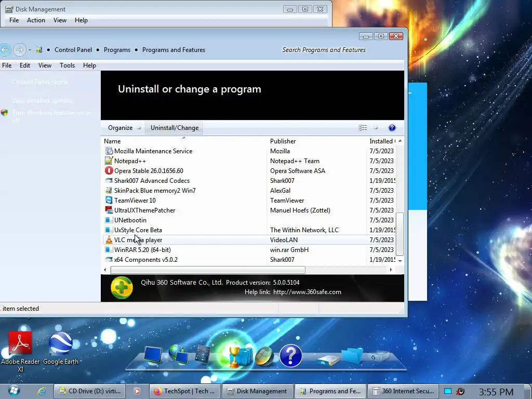Open Adobe Reader XI desktop icon
The height and width of the screenshot is (399, 532).
point(20,351)
